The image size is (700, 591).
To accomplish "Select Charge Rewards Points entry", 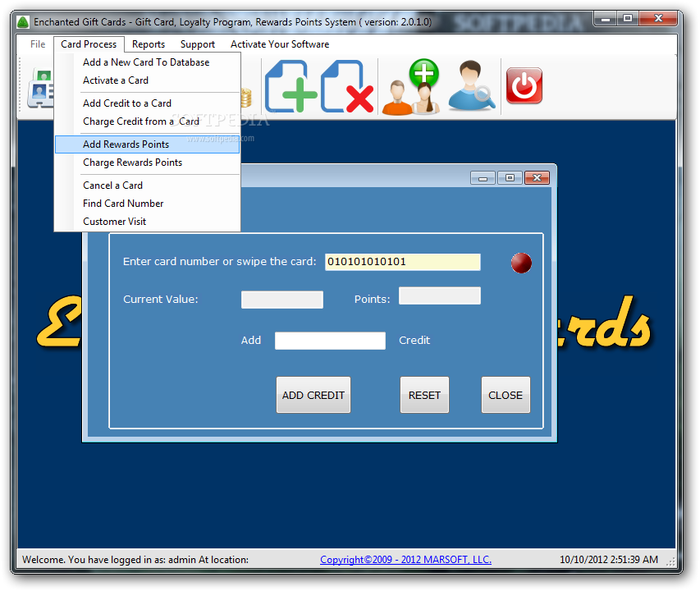I will click(147, 163).
